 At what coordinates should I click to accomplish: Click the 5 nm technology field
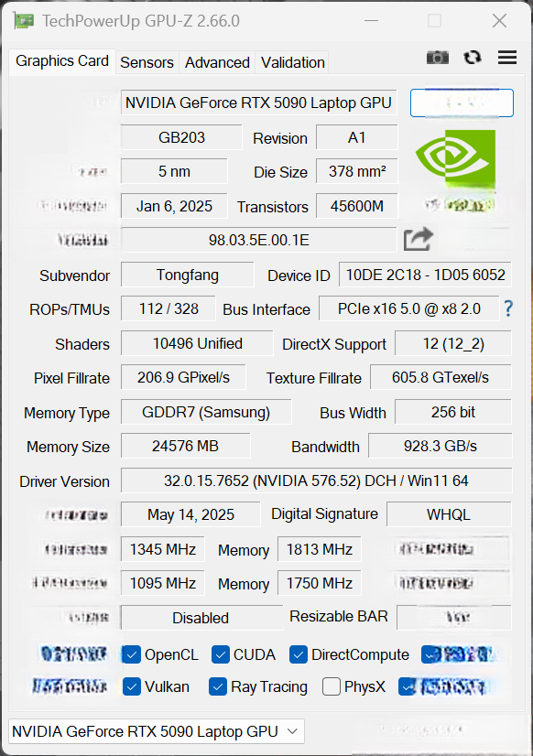point(174,171)
